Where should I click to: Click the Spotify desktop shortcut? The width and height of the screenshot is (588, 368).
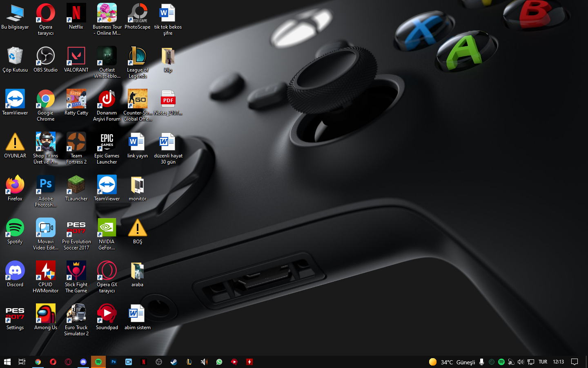(15, 231)
